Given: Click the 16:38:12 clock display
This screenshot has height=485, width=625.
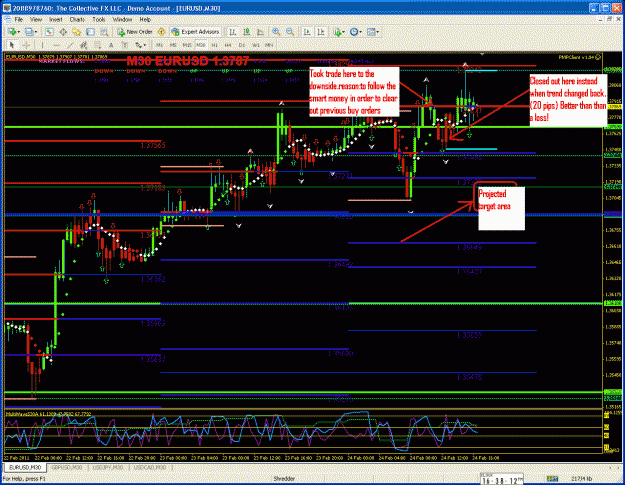Looking at the screenshot, I should click(502, 480).
